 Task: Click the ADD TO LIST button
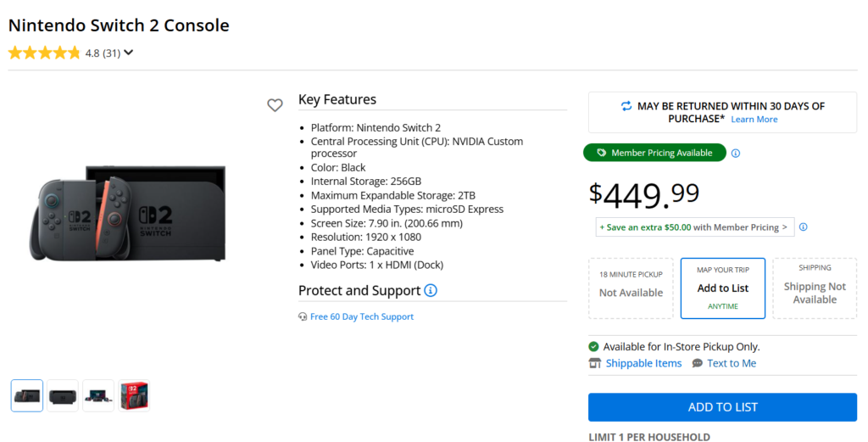click(722, 407)
